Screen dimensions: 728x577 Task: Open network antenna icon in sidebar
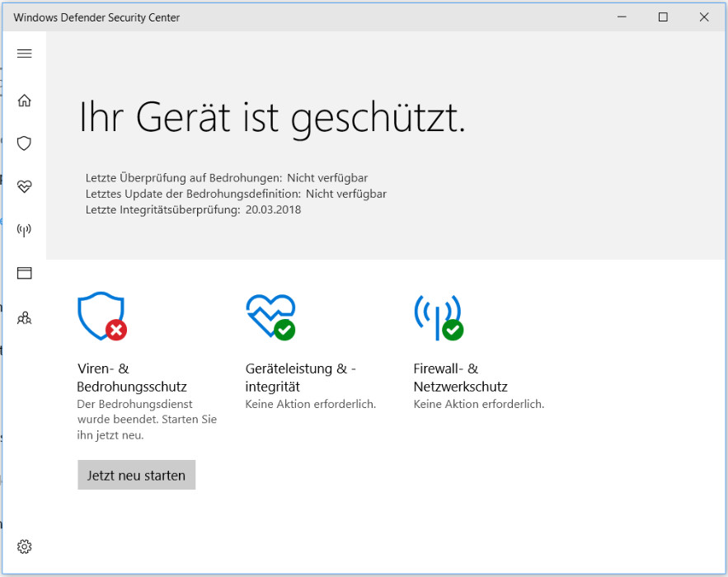(x=25, y=230)
